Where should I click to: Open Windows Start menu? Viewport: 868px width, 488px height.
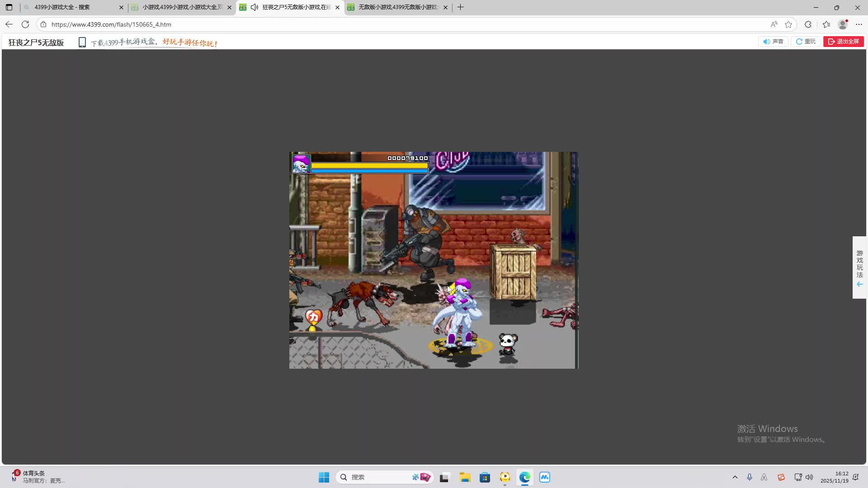tap(324, 477)
